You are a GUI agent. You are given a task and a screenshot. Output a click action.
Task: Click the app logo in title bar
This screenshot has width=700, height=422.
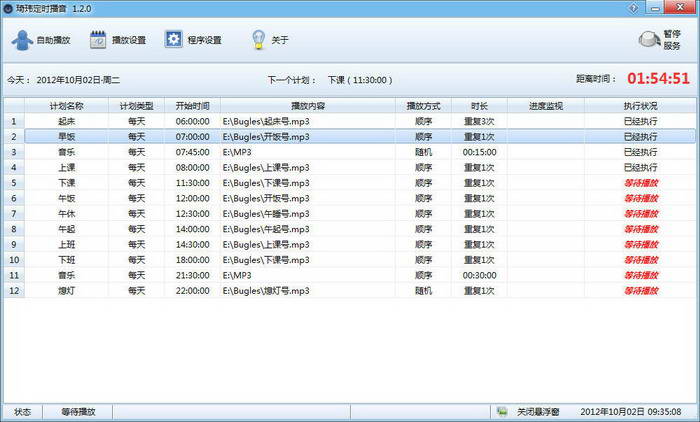[x=8, y=8]
